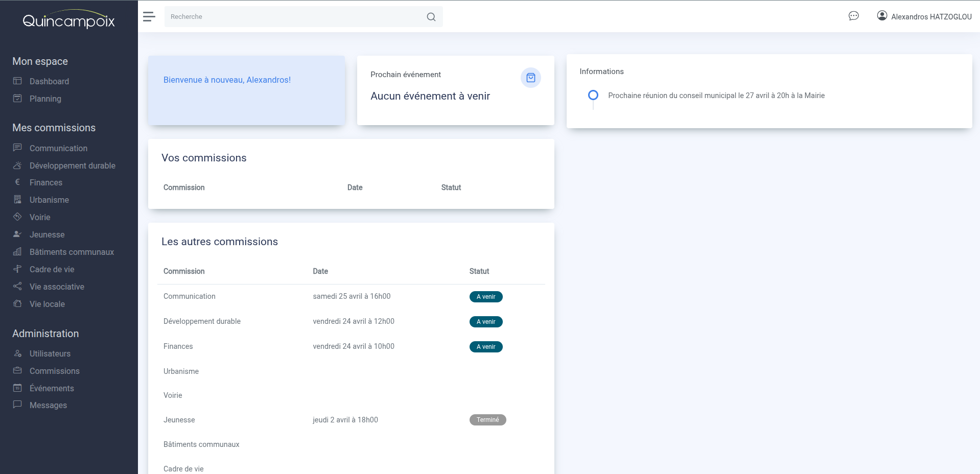Select the Dashboard icon in the sidebar

(17, 81)
